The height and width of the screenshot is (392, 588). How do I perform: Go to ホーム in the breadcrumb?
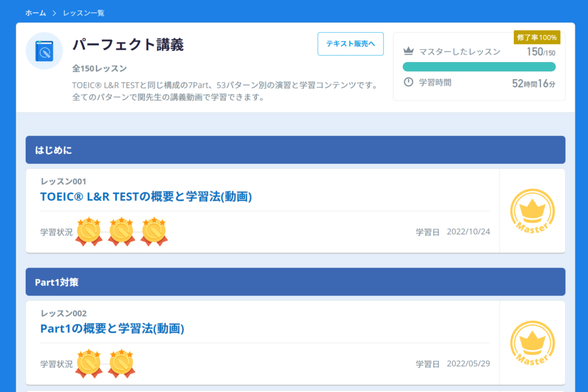pyautogui.click(x=36, y=13)
